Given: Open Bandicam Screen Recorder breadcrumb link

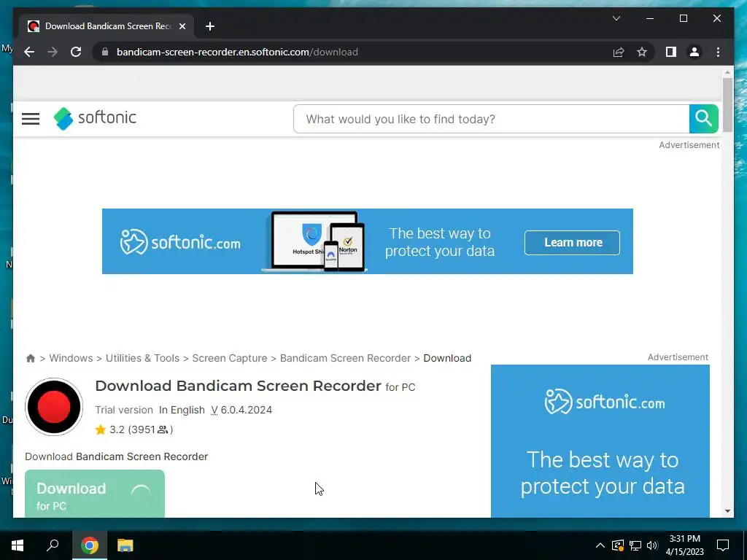Looking at the screenshot, I should coord(345,358).
